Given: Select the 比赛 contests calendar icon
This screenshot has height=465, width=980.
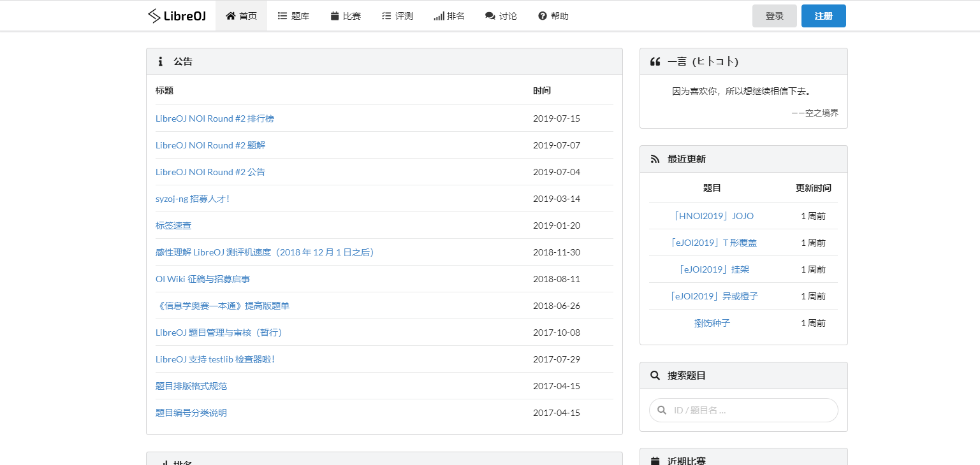Looking at the screenshot, I should pyautogui.click(x=333, y=15).
